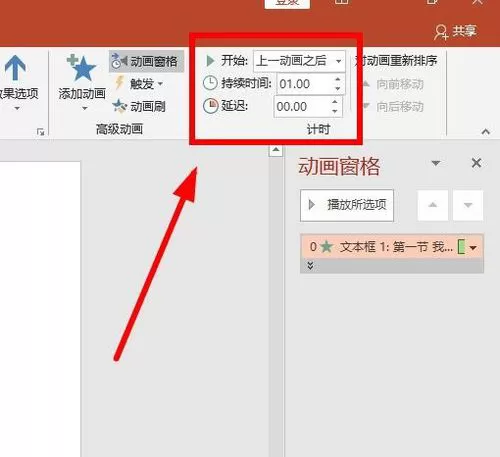
Task: Open the 文本框 1 entry dropdown arrow
Action: (473, 248)
